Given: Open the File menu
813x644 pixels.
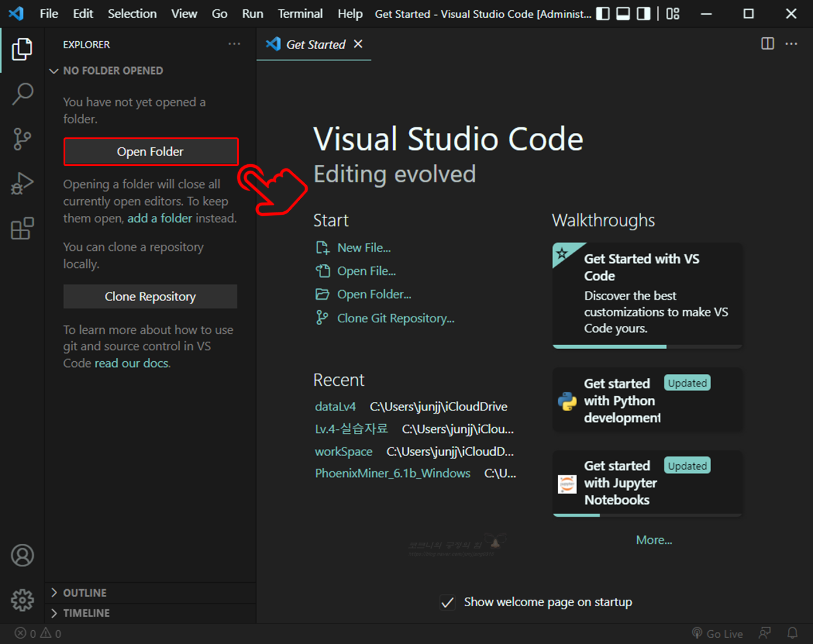Looking at the screenshot, I should pos(49,14).
